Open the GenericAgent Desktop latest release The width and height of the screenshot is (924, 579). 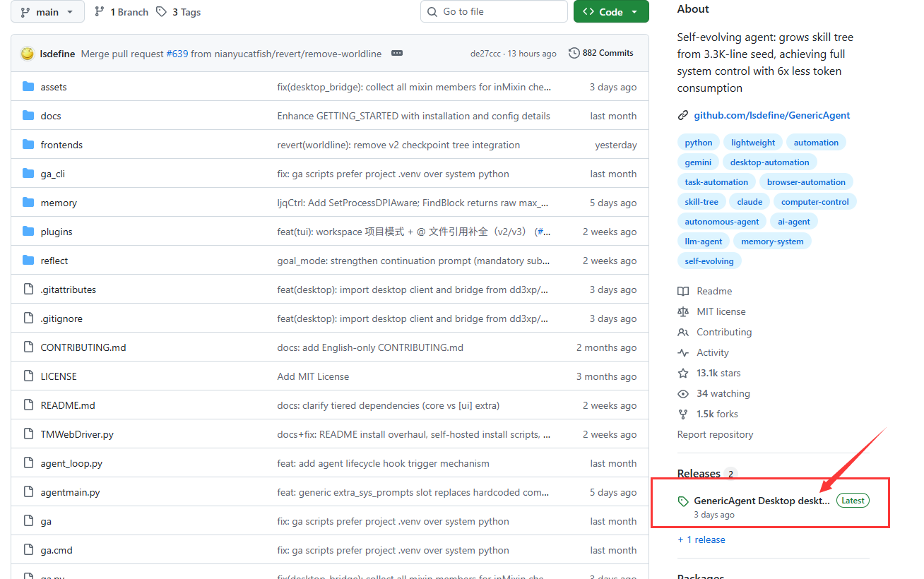tap(762, 501)
